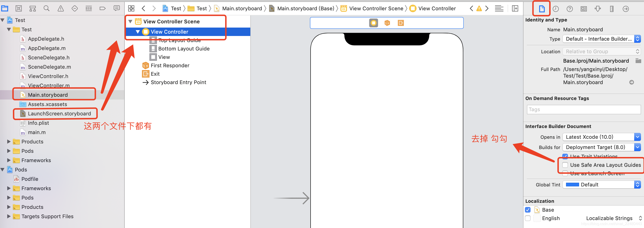The image size is (644, 228).
Task: Open the Opens in Xcode version dropdown
Action: (601, 137)
